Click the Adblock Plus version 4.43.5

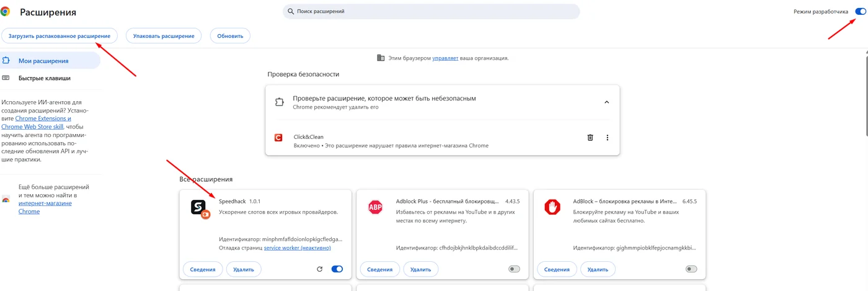[x=512, y=202]
